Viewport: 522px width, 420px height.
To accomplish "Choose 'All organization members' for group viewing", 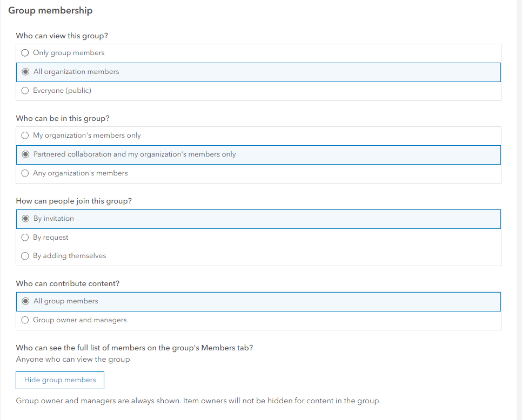I will click(x=25, y=72).
